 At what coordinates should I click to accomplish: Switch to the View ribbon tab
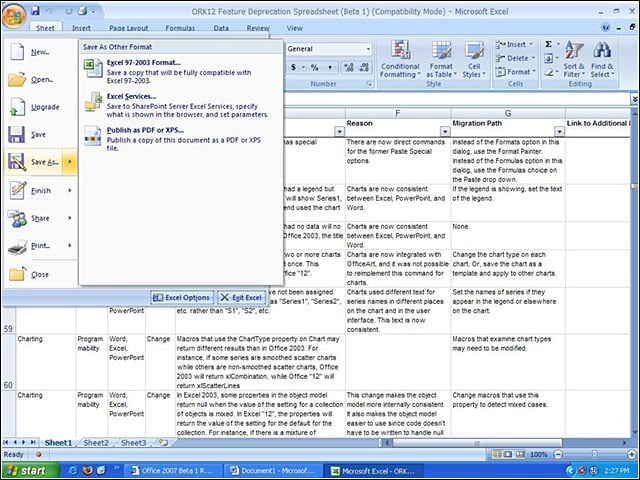(x=294, y=28)
